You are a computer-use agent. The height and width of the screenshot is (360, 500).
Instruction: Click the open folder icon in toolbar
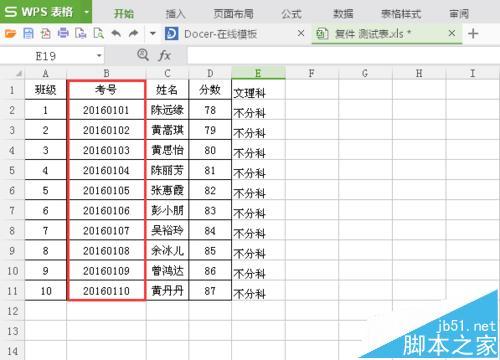click(10, 33)
